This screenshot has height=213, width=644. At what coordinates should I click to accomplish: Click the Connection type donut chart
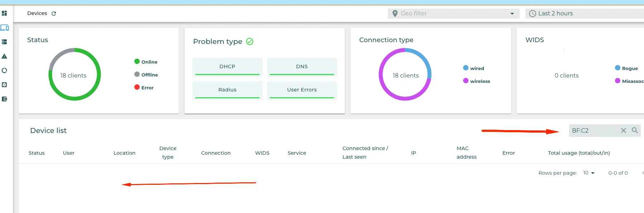coord(405,74)
